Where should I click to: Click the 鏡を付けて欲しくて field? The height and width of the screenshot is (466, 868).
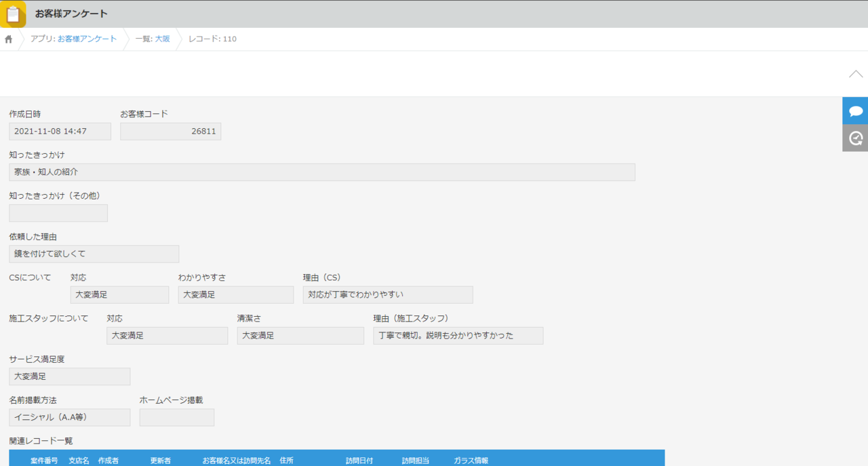[x=94, y=254]
